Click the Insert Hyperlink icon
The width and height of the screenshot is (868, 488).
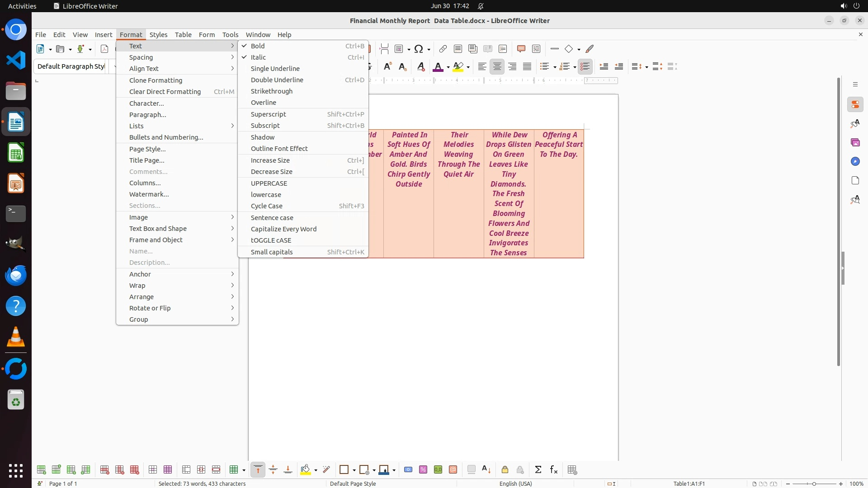click(443, 49)
